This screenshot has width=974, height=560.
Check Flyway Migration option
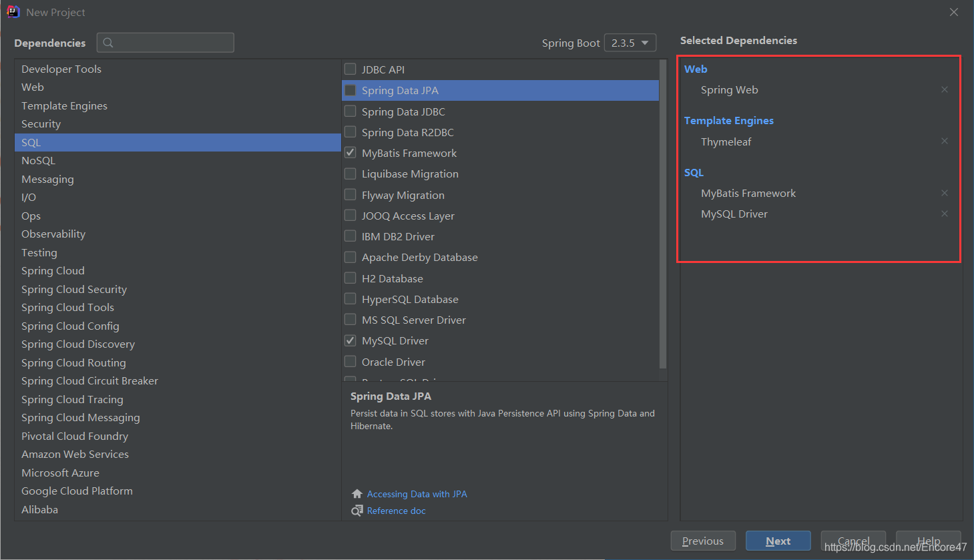pos(350,194)
